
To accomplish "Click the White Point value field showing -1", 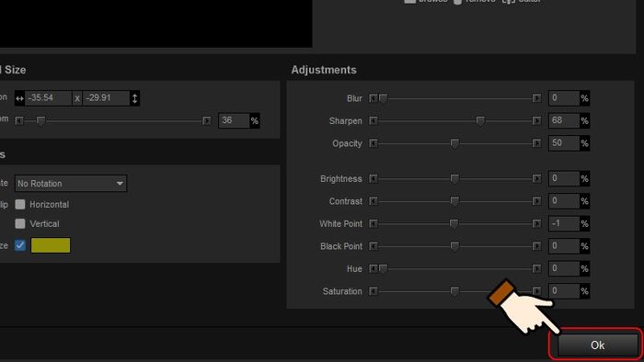I will 564,224.
